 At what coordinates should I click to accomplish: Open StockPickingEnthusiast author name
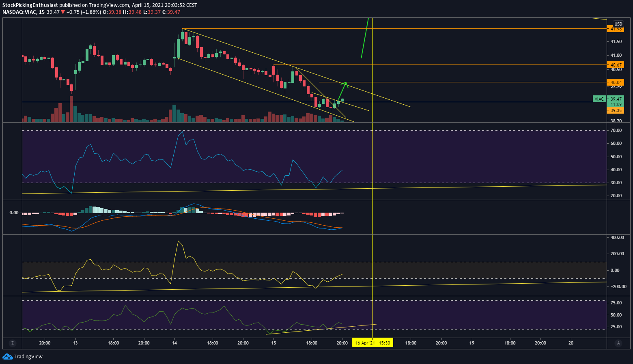pyautogui.click(x=30, y=5)
